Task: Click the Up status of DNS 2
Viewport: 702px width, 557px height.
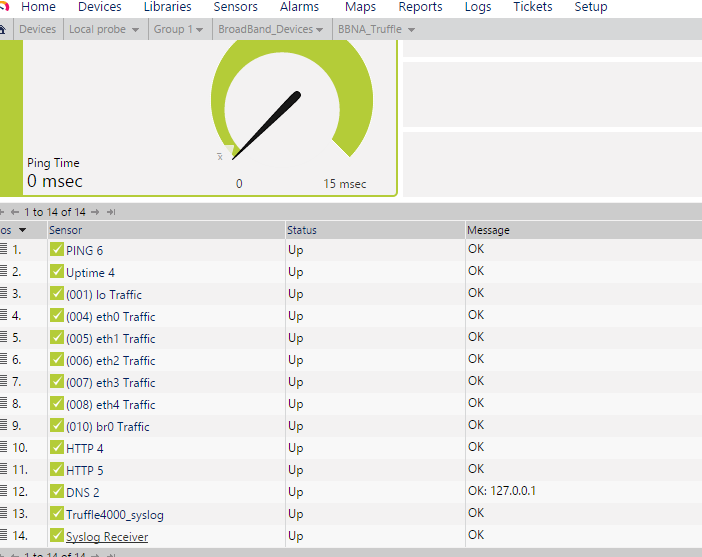Action: (296, 492)
